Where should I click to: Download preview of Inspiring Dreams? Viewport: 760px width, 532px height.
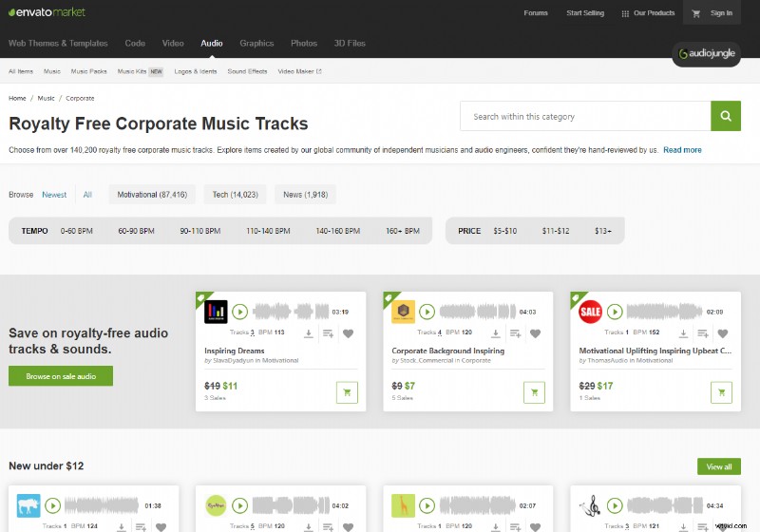point(308,333)
